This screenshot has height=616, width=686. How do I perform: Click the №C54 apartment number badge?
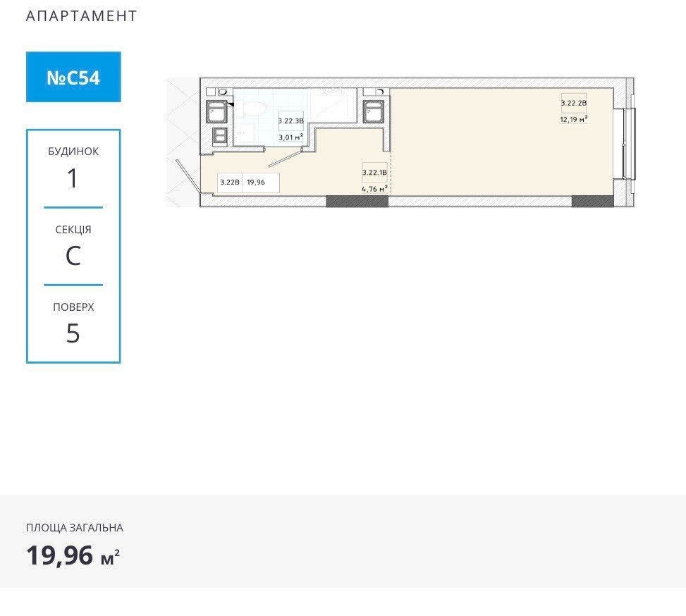tap(73, 77)
